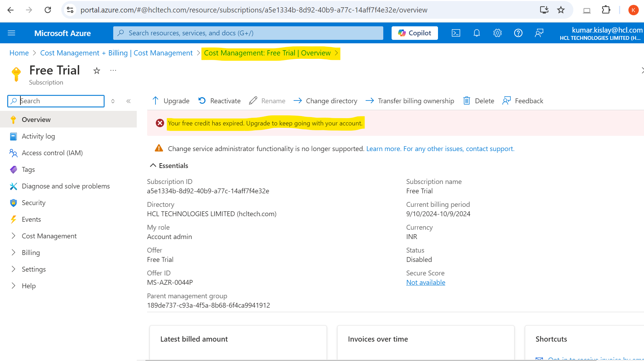Image resolution: width=644 pixels, height=361 pixels.
Task: Click the Offer ID MS-AZR-0044P
Action: click(x=170, y=282)
